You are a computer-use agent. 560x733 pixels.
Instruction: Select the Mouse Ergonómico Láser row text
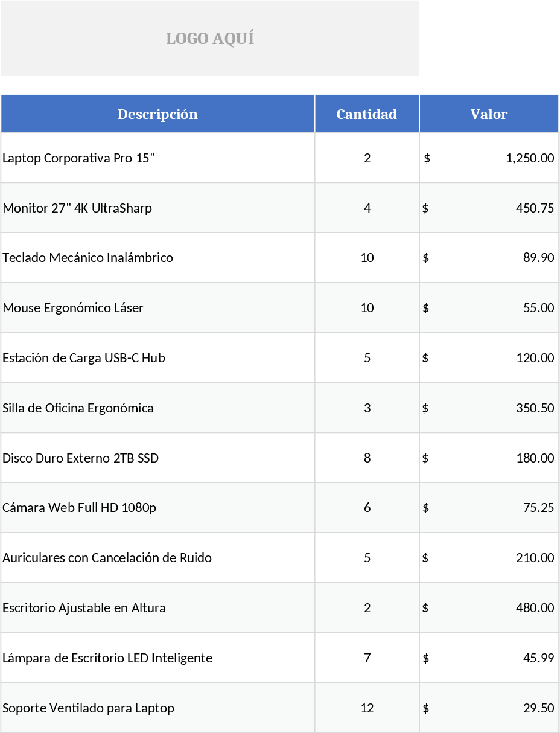pos(73,308)
